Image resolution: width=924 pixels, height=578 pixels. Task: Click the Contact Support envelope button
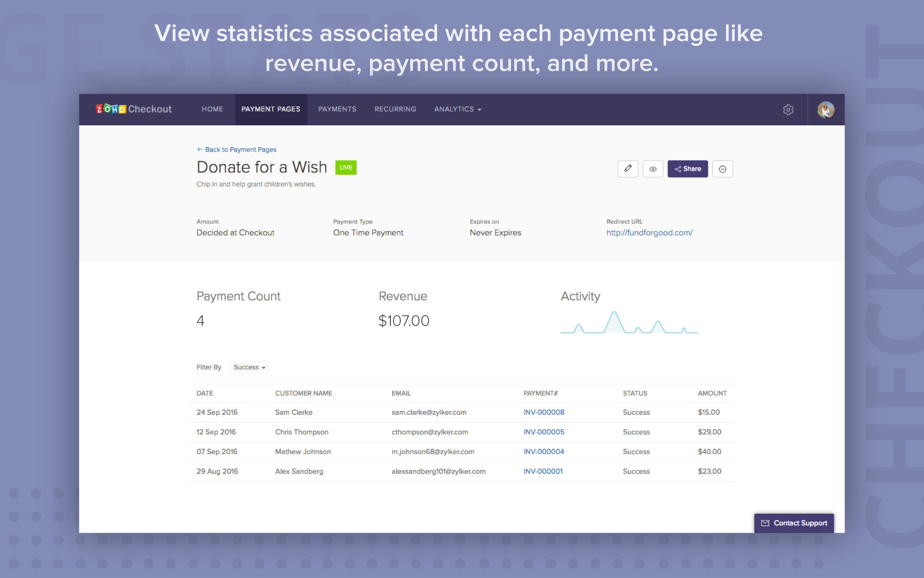(x=794, y=523)
